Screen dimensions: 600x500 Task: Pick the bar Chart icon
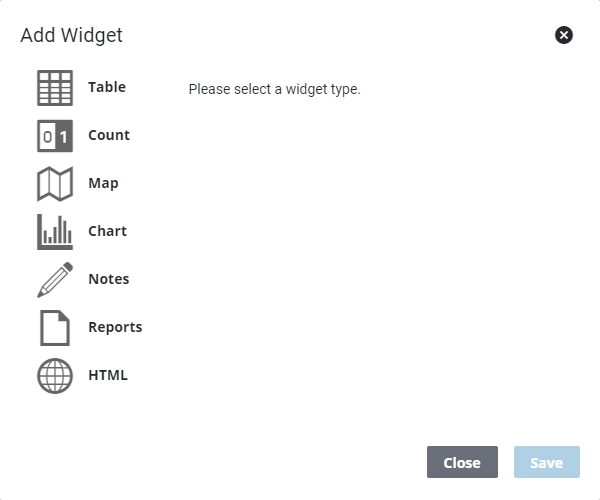click(x=55, y=232)
